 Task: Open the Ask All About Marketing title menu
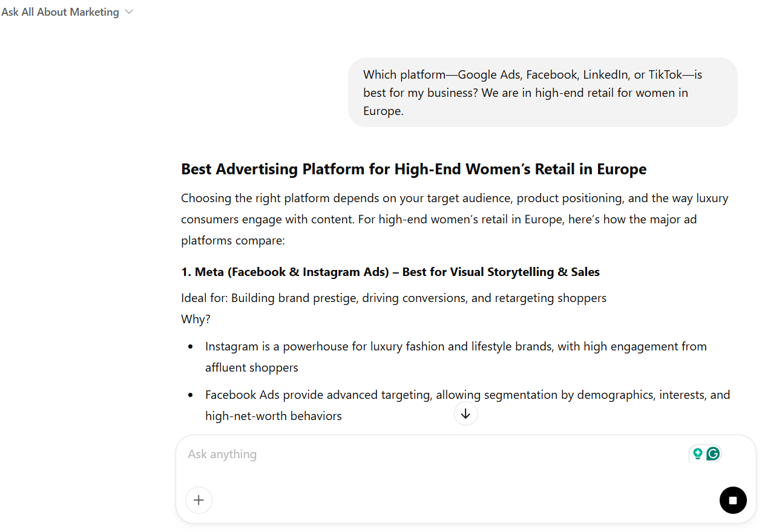point(61,12)
